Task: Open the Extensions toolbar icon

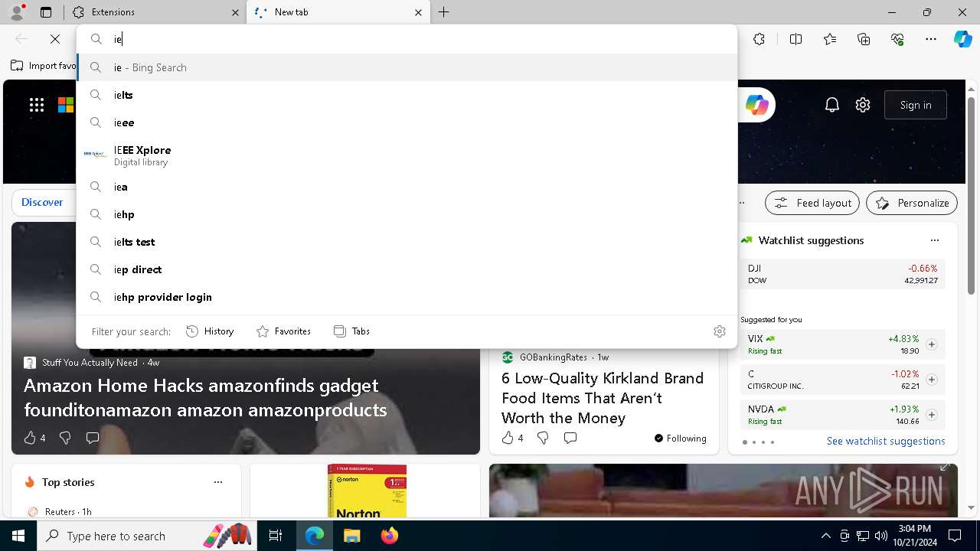Action: (759, 39)
